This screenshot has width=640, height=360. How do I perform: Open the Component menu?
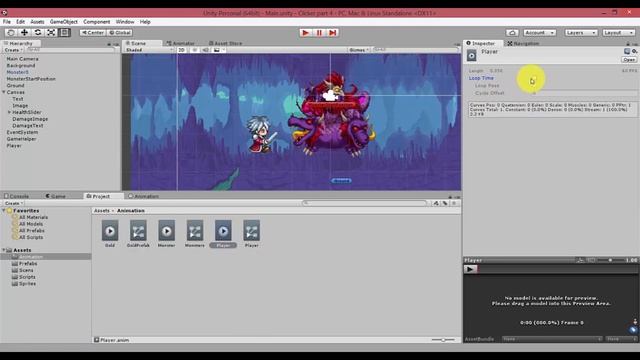click(x=97, y=22)
